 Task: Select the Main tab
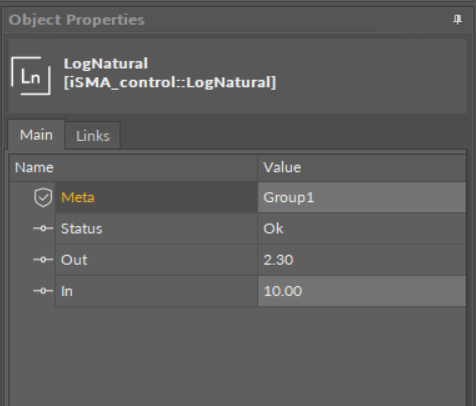coord(36,135)
